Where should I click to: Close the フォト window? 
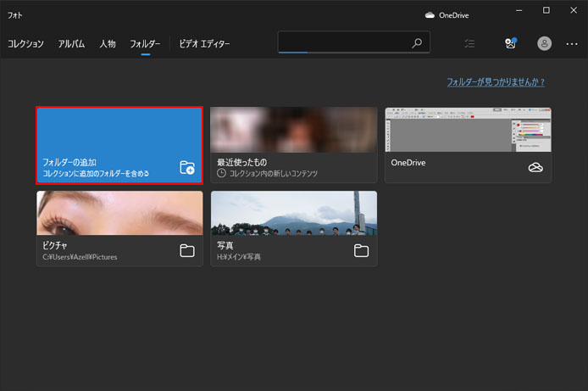[x=574, y=10]
